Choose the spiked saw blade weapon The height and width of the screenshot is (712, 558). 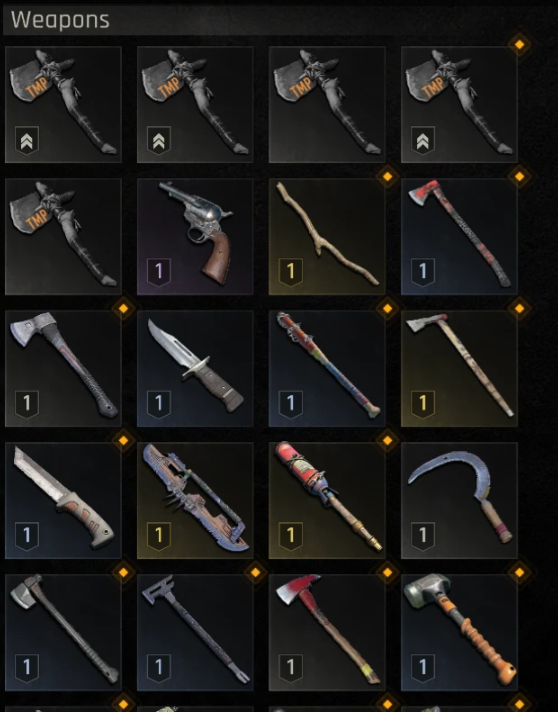pyautogui.click(x=195, y=500)
